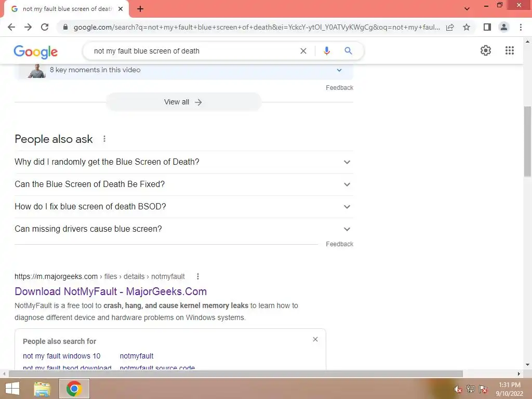Open the majorgeeks result options menu
532x399 pixels.
click(x=198, y=276)
